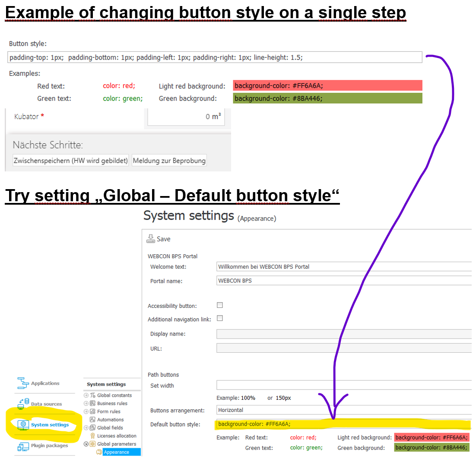This screenshot has height=462, width=476.
Task: Click the top 'color: red;' example text
Action: point(119,85)
